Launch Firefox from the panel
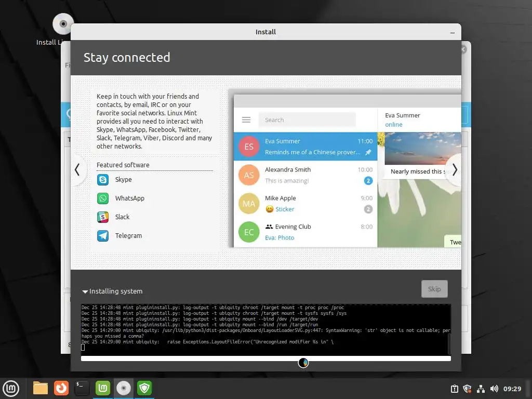532x399 pixels. click(x=61, y=388)
